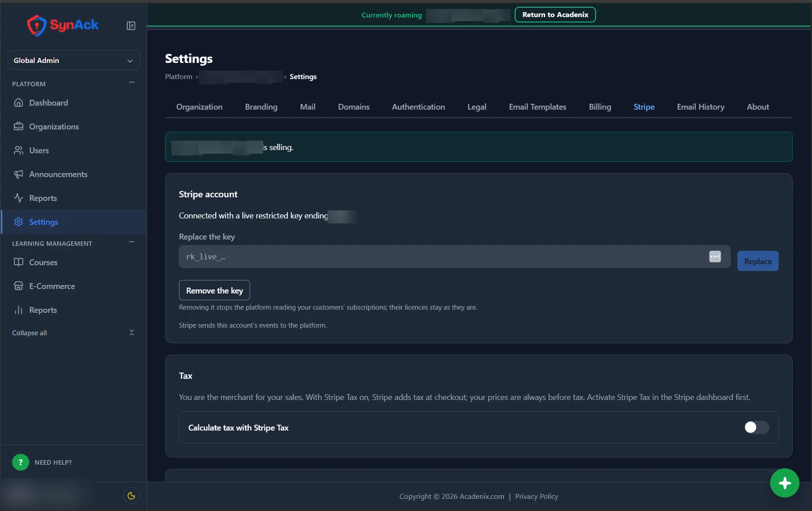Click Collapse all sections
The width and height of the screenshot is (812, 511).
pyautogui.click(x=74, y=333)
